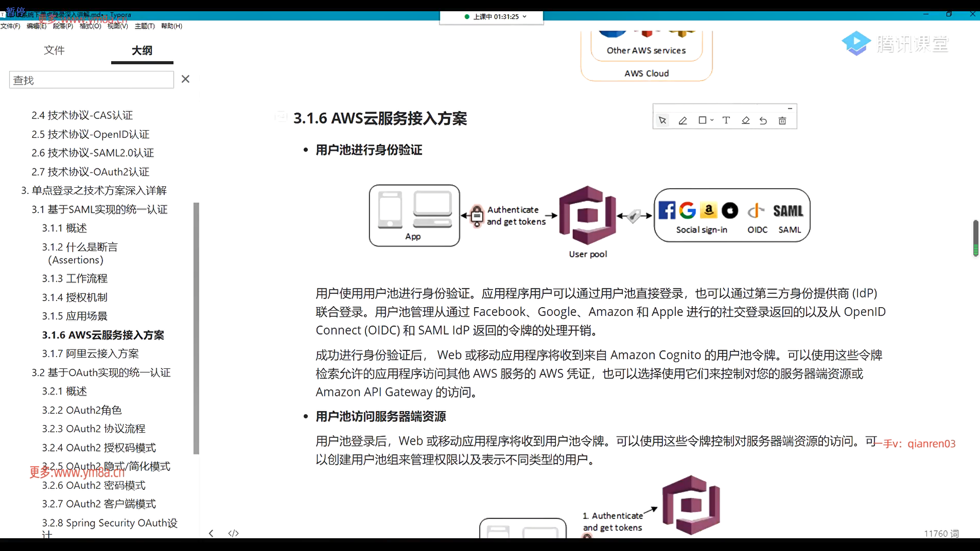Select the arrow pointer annotation tool
Viewport: 980px width, 551px height.
click(x=663, y=120)
